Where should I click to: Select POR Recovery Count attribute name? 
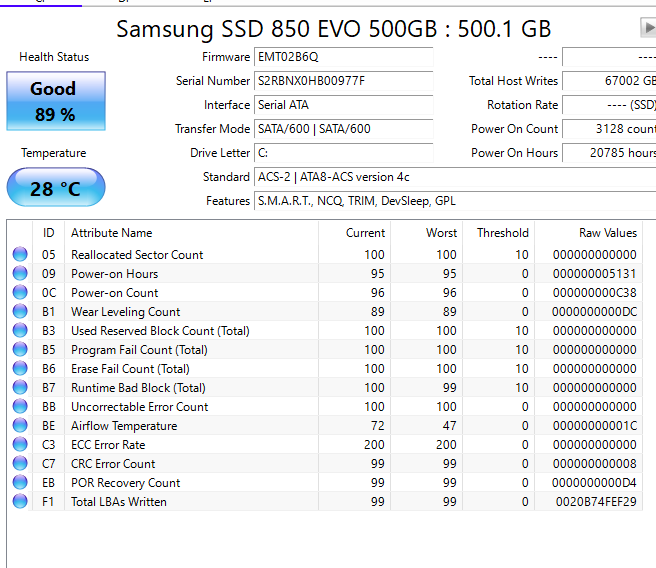click(126, 483)
